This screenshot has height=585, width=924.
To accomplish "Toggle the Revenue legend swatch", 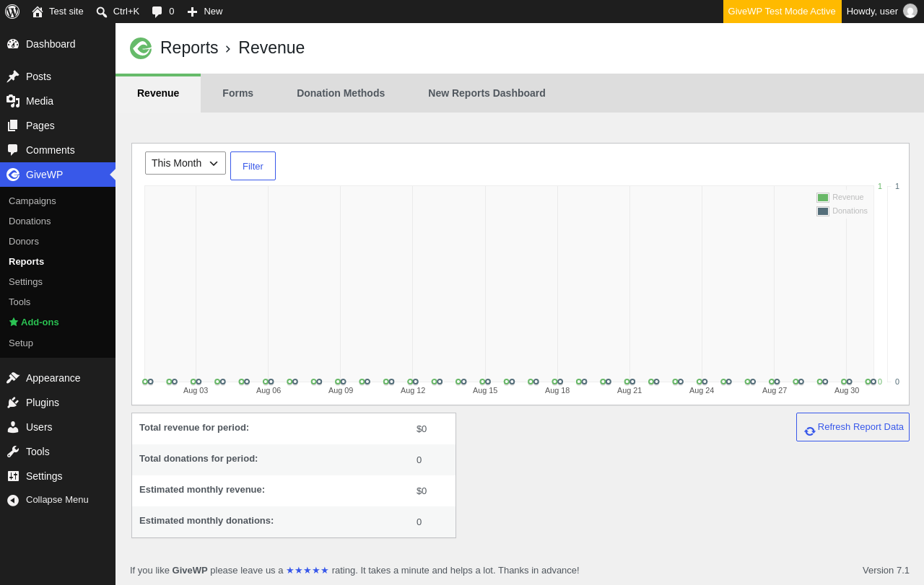I will 823,198.
